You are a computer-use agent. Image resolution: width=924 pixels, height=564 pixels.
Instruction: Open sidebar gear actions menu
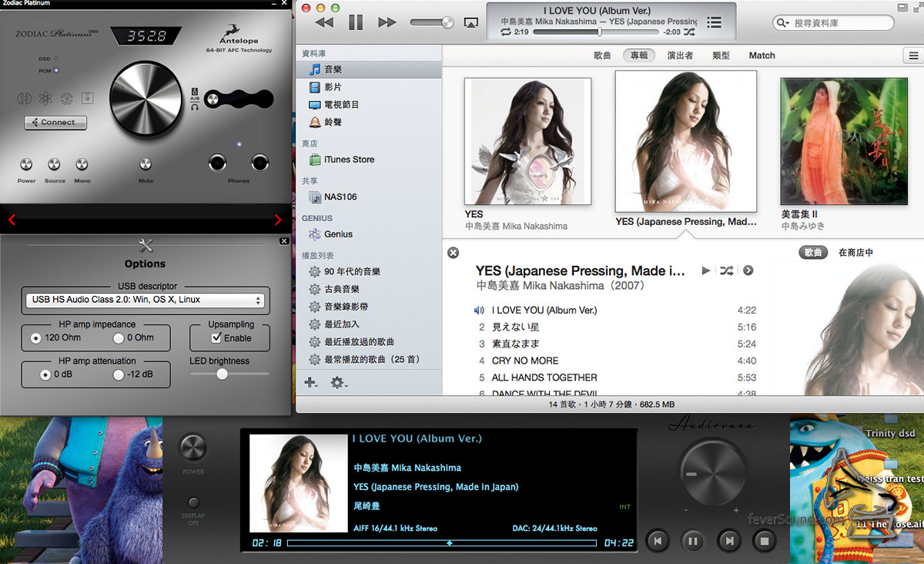pos(339,382)
